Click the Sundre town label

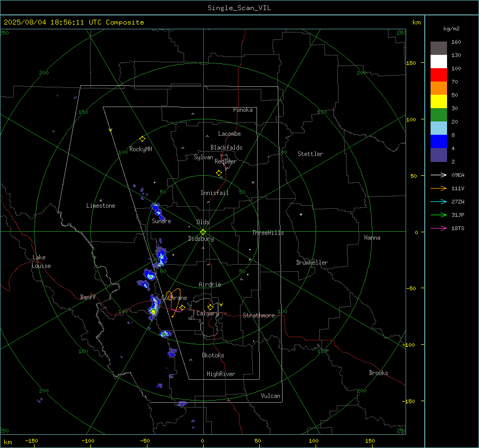coord(161,221)
